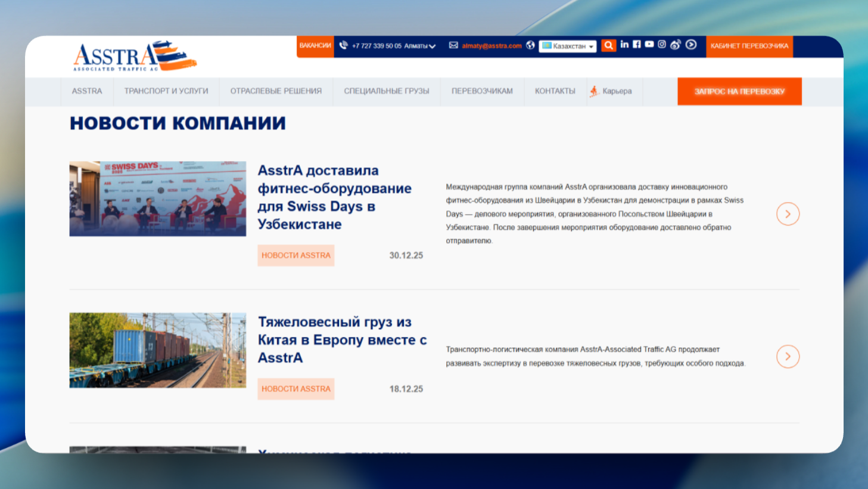Open the heavy cargo article via arrow icon
Screen dimensions: 868x489
788,357
